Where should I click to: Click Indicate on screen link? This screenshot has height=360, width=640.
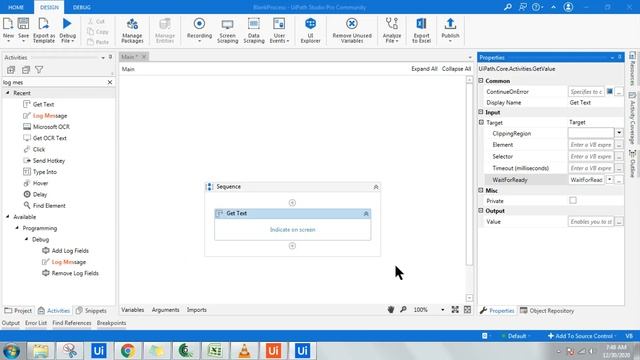pyautogui.click(x=293, y=230)
